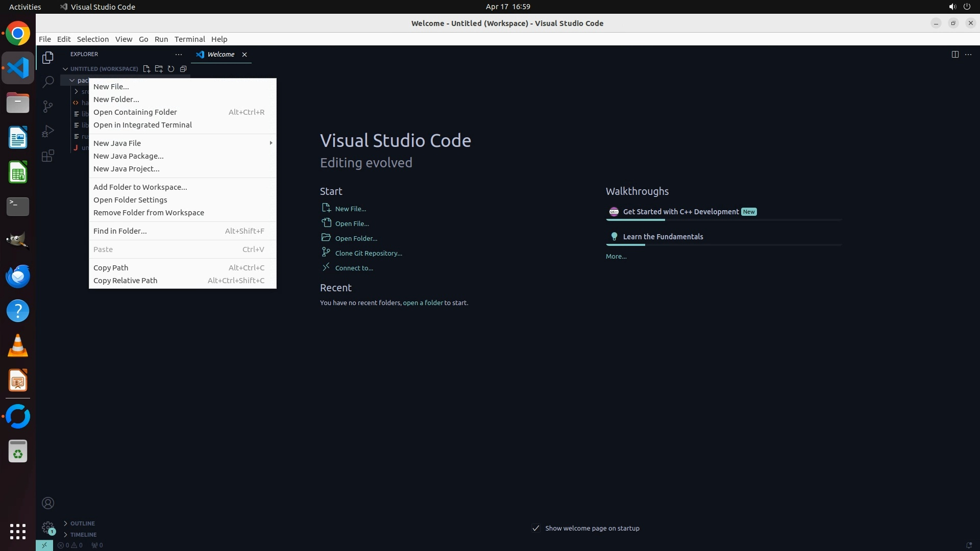This screenshot has width=980, height=551.
Task: Open the Terminal menu
Action: (189, 39)
